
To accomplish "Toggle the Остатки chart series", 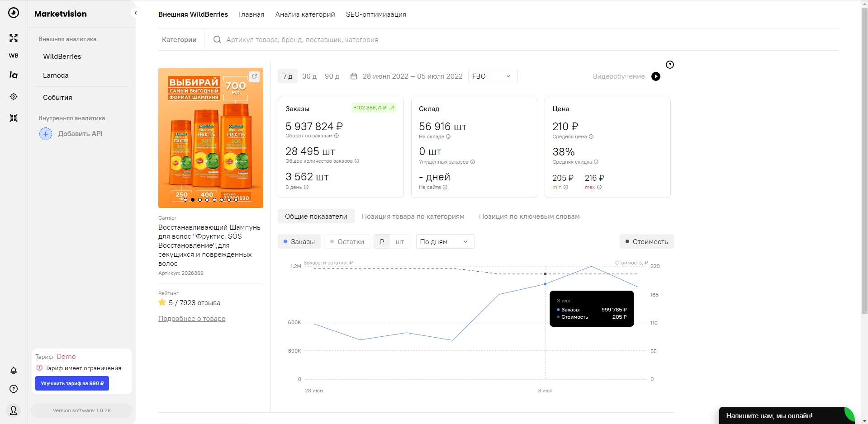I will [347, 242].
